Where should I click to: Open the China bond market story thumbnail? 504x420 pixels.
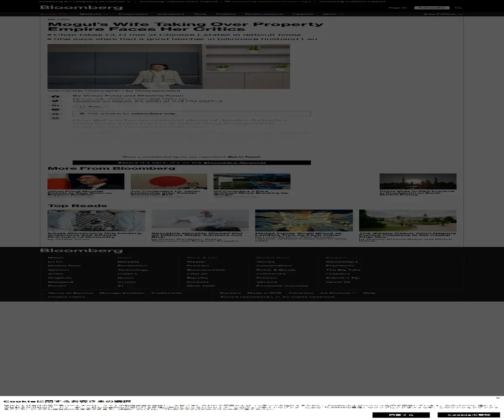(418, 181)
